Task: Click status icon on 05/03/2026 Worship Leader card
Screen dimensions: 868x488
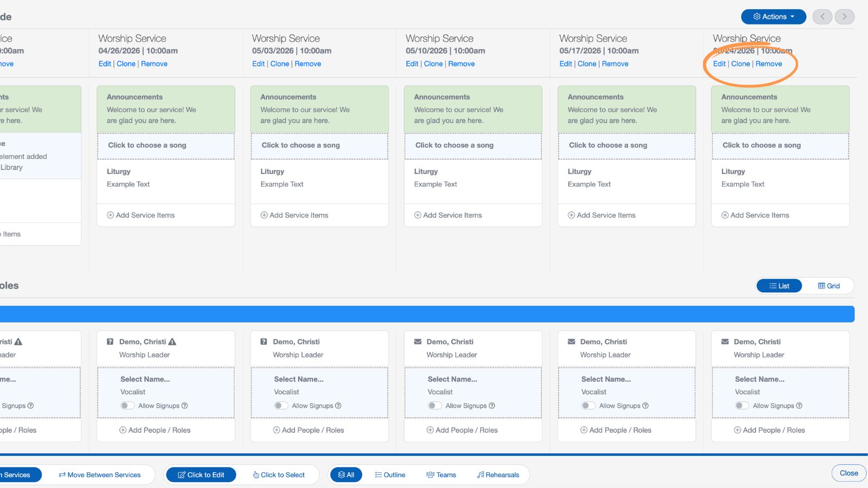Action: click(264, 342)
